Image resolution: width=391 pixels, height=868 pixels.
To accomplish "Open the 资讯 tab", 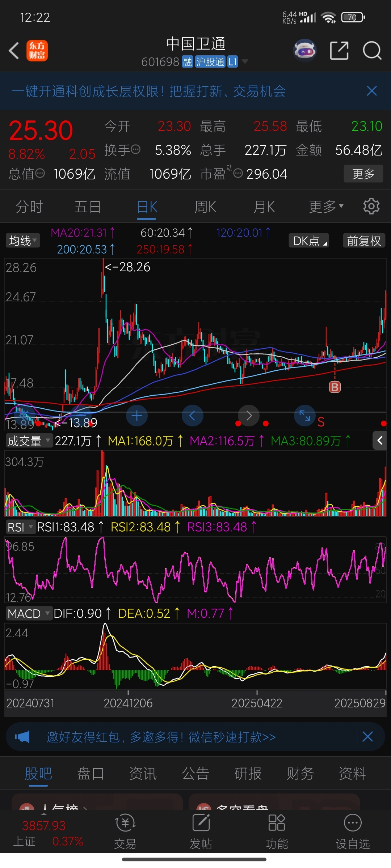I will (x=143, y=773).
